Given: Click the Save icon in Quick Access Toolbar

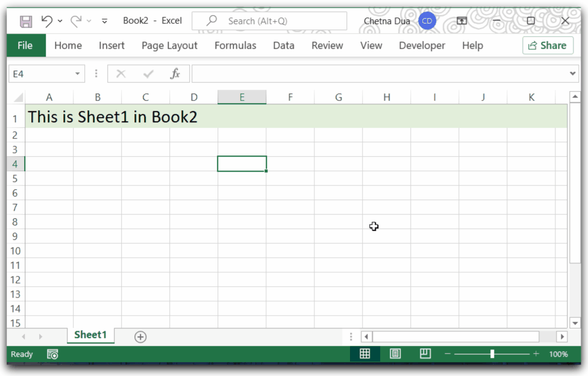Looking at the screenshot, I should pyautogui.click(x=25, y=20).
